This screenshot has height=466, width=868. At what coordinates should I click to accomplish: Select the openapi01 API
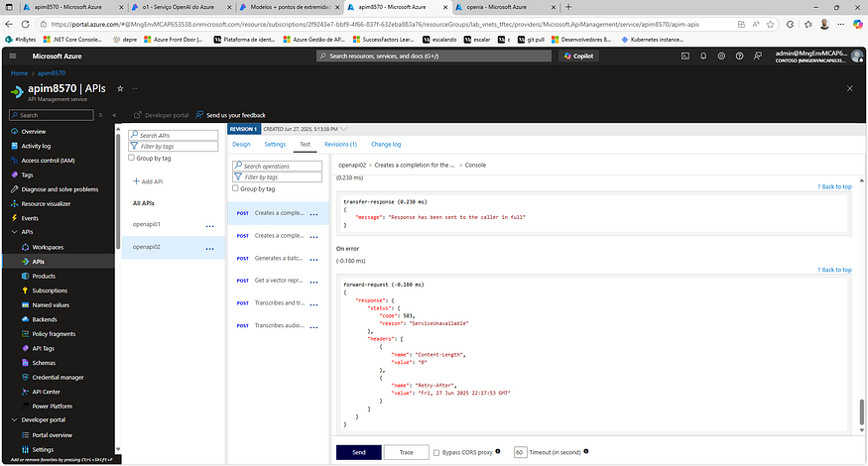147,224
